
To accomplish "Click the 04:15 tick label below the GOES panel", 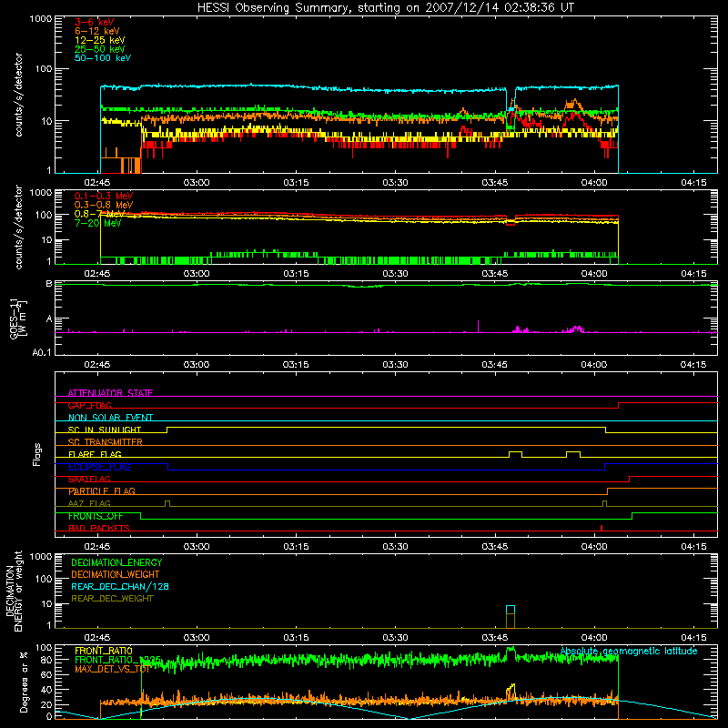I will click(693, 365).
